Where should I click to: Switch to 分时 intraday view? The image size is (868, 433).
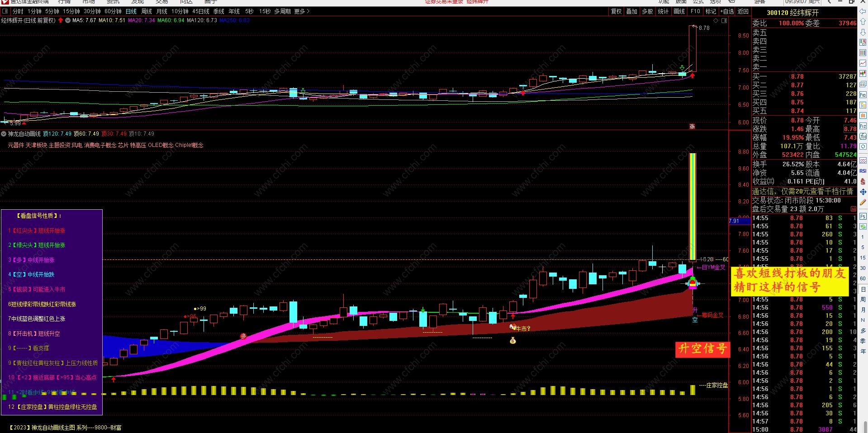click(x=18, y=11)
